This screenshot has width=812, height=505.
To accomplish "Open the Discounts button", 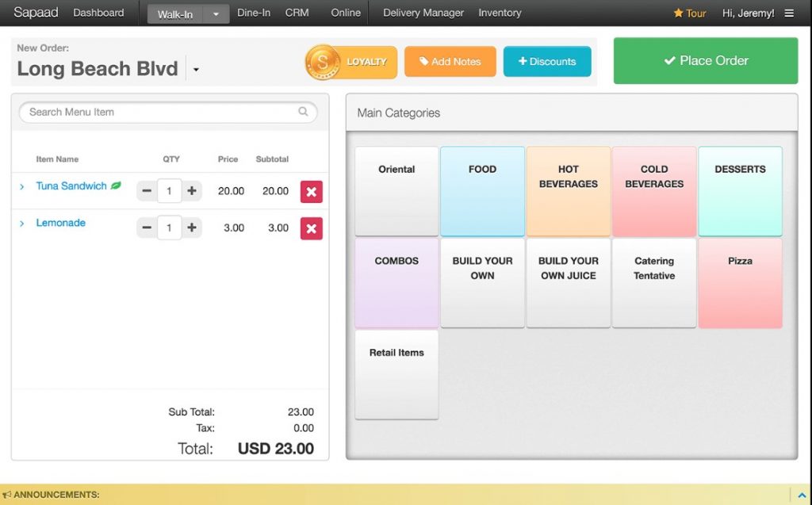I will (547, 61).
